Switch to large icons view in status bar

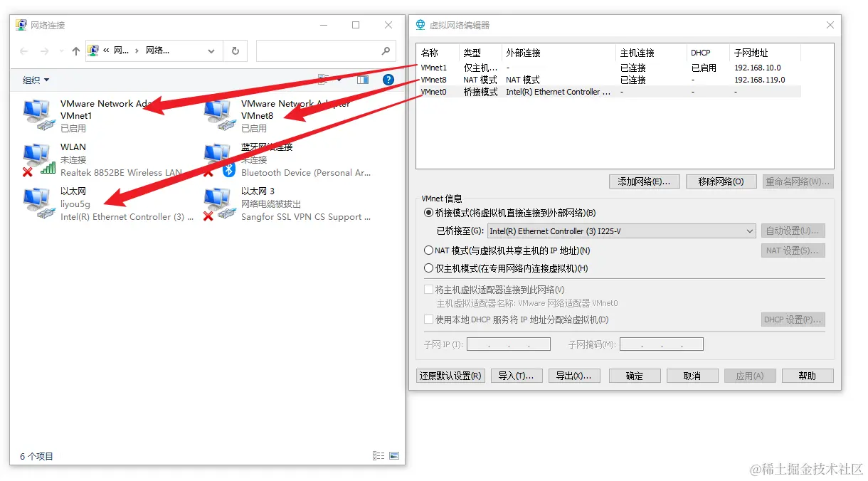tap(394, 456)
